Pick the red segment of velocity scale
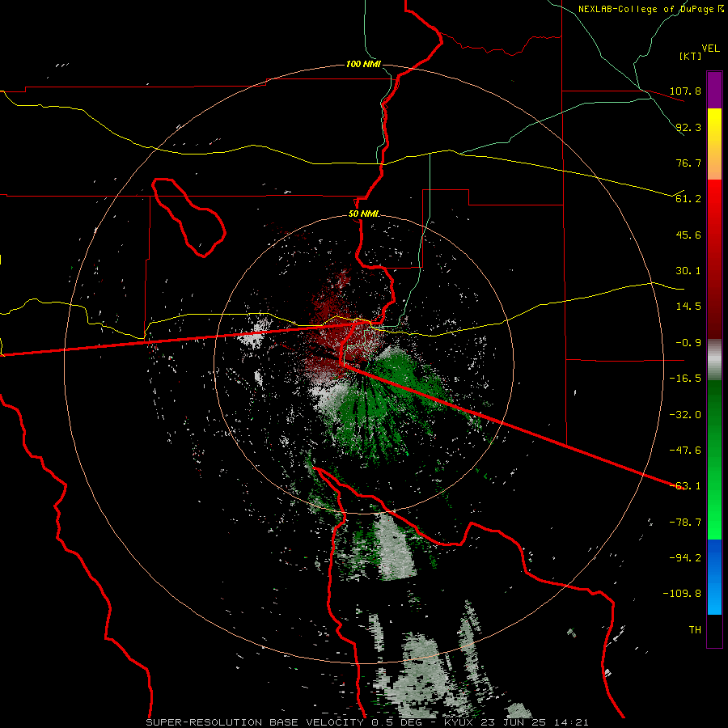 point(714,259)
